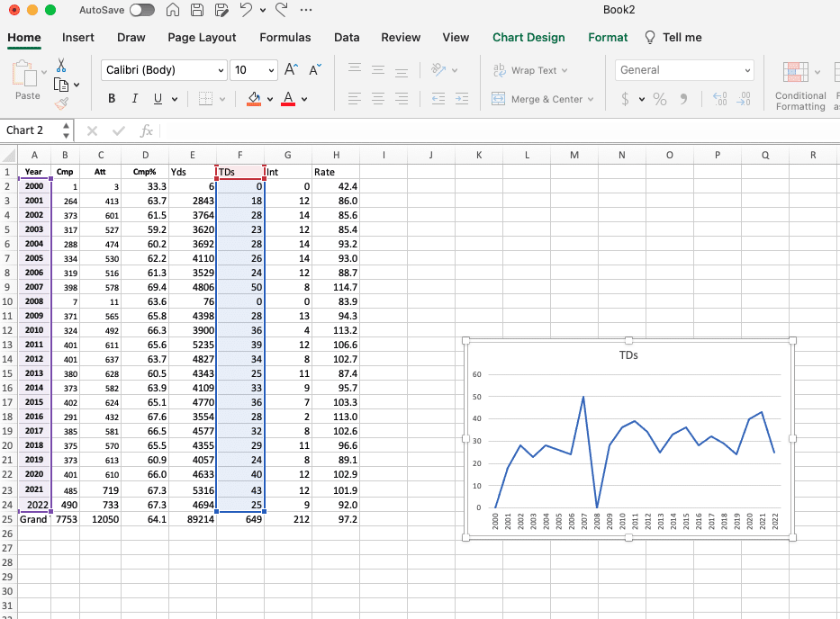The height and width of the screenshot is (619, 840).
Task: Click the Save As edit icon
Action: click(x=221, y=10)
